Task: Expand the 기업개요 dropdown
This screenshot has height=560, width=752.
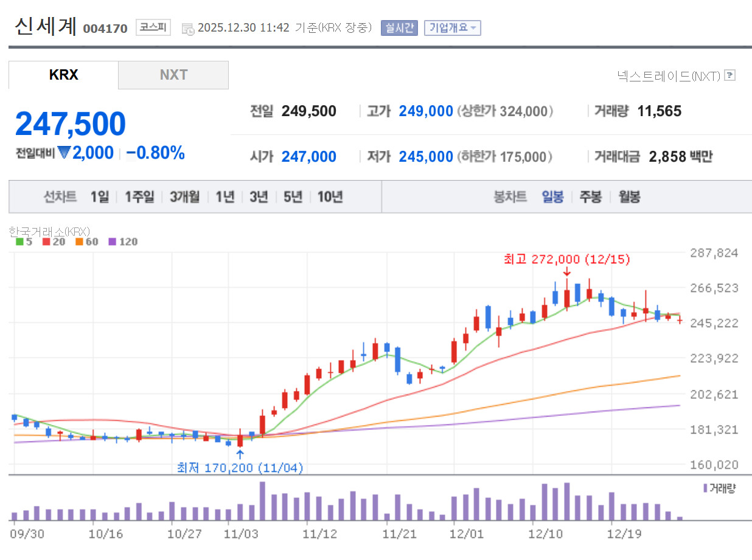Action: tap(453, 28)
